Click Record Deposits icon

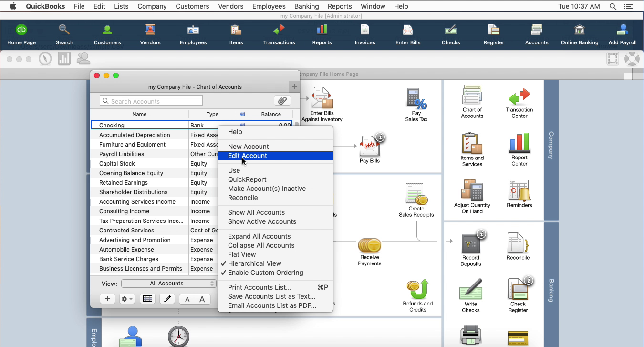(471, 249)
